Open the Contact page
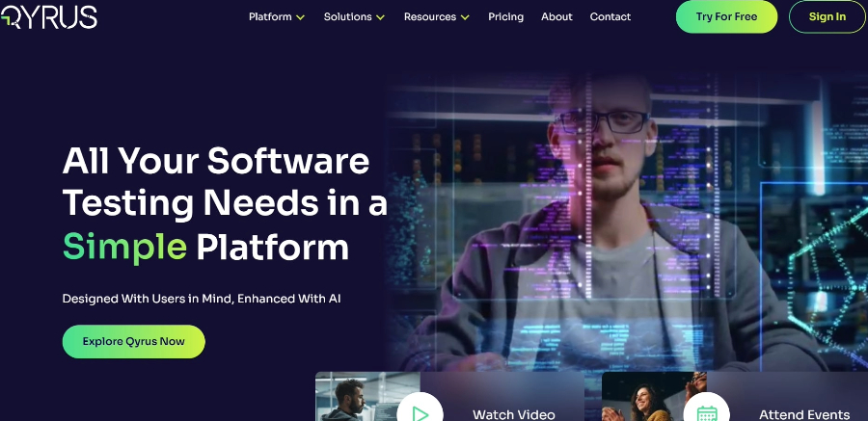Screen dimensions: 868x421 click(610, 16)
